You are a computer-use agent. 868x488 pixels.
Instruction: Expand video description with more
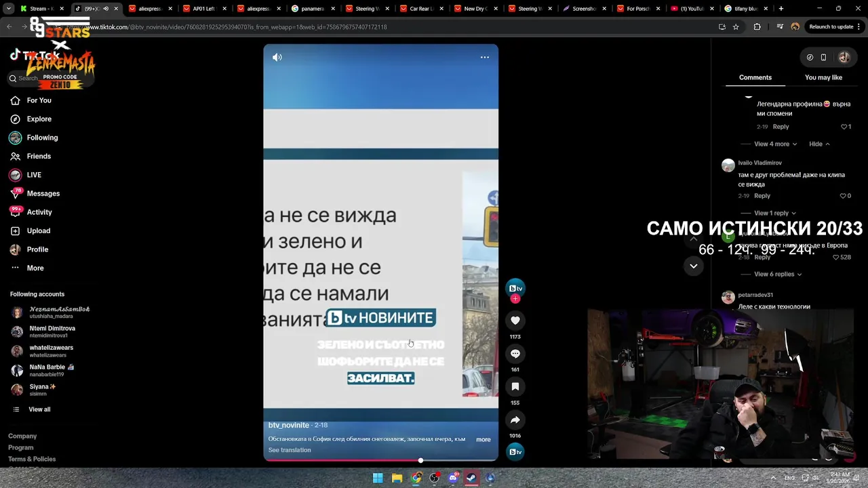click(x=483, y=439)
